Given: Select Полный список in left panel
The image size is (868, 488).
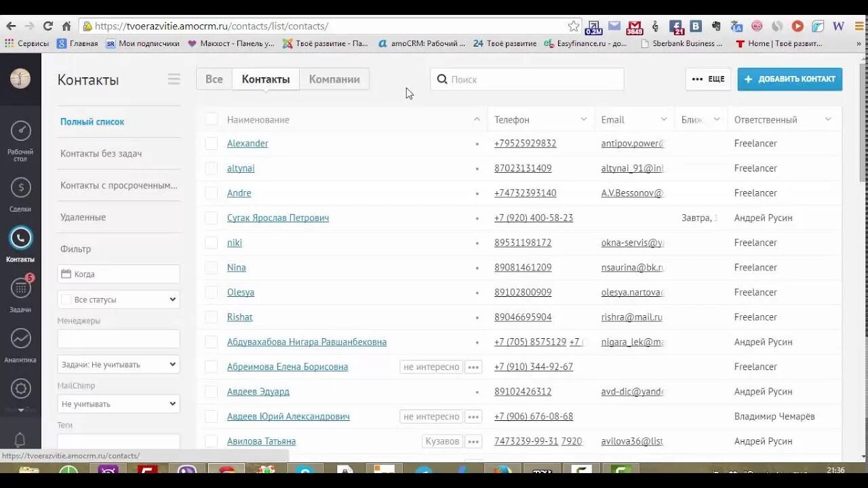Looking at the screenshot, I should [92, 122].
